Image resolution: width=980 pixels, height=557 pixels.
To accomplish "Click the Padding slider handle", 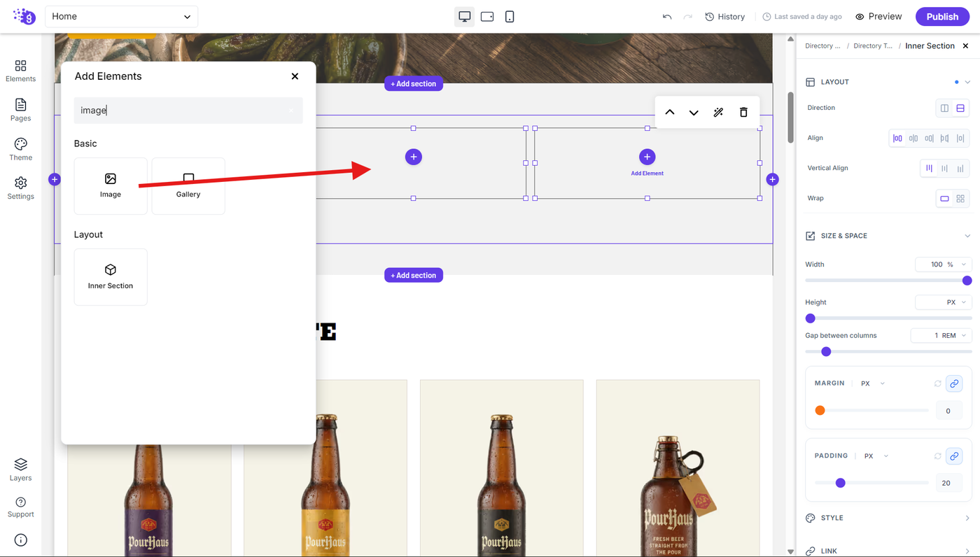I will click(841, 483).
